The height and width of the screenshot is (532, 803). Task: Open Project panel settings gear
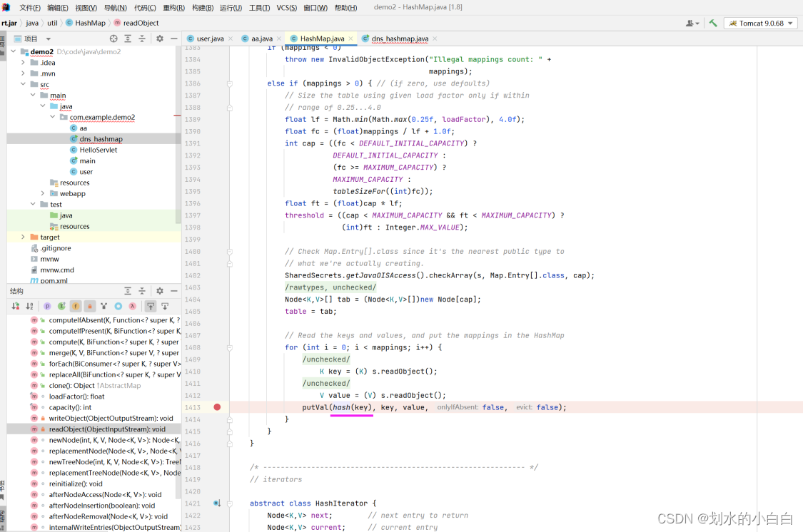pos(160,39)
